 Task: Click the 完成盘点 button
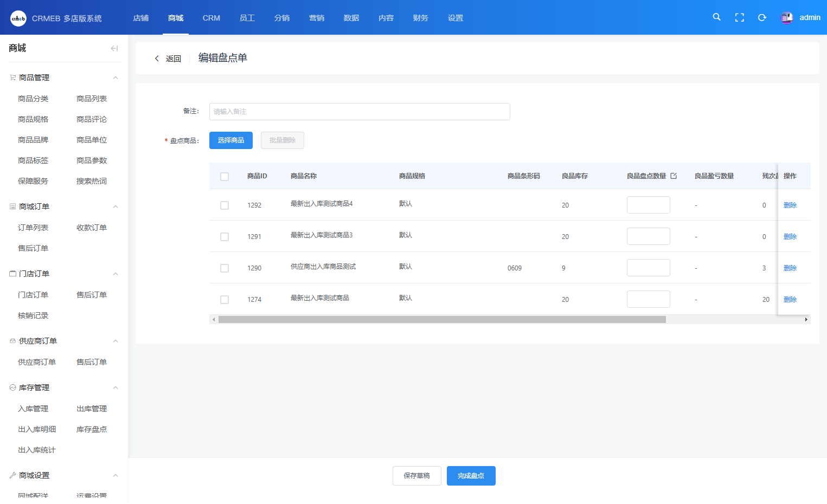pyautogui.click(x=471, y=476)
